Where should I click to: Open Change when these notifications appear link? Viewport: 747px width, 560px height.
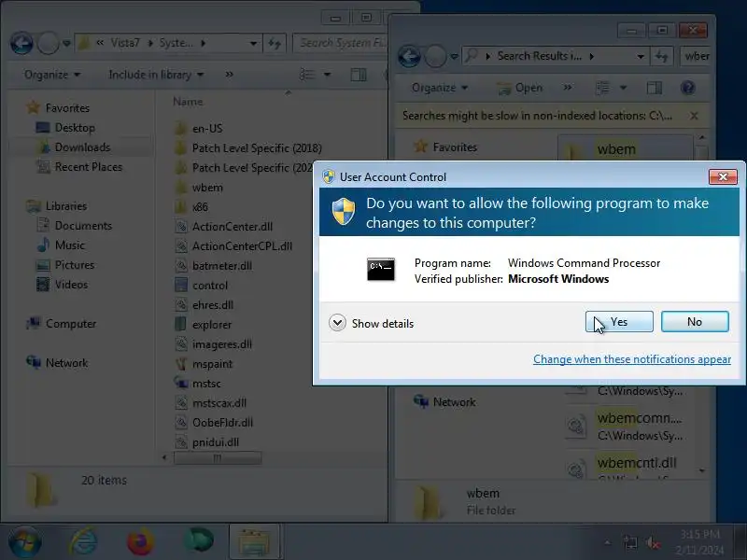632,359
